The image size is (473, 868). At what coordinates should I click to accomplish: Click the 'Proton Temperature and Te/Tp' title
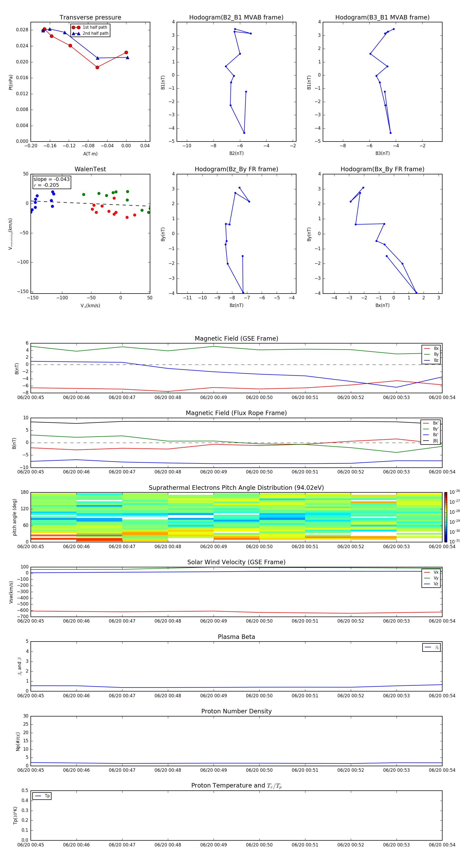pyautogui.click(x=236, y=786)
